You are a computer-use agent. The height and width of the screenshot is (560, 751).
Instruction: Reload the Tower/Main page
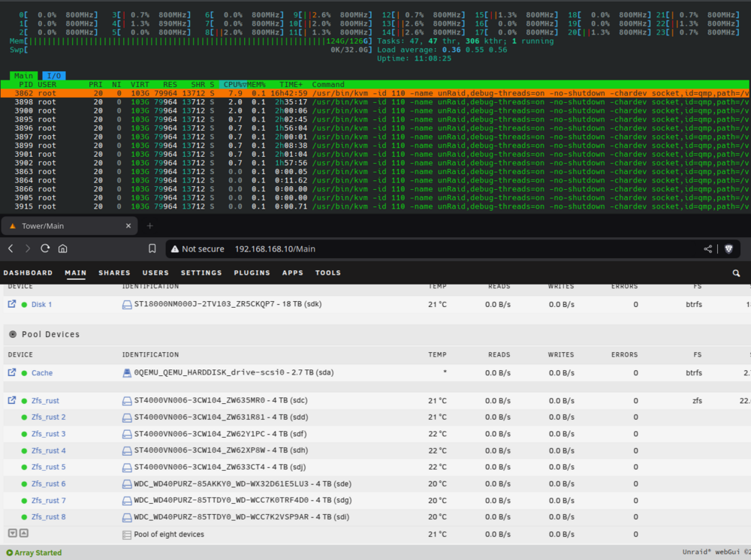pos(45,248)
